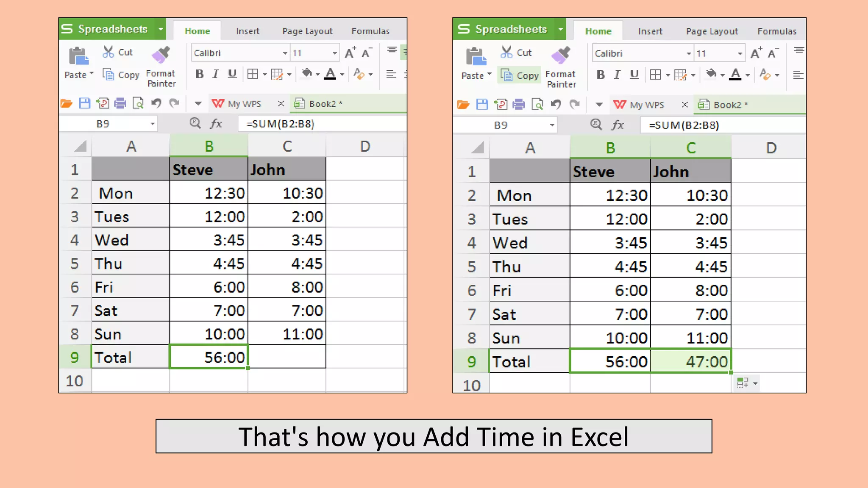This screenshot has height=488, width=868.
Task: Open the Page Layout tab in the right window
Action: [712, 31]
